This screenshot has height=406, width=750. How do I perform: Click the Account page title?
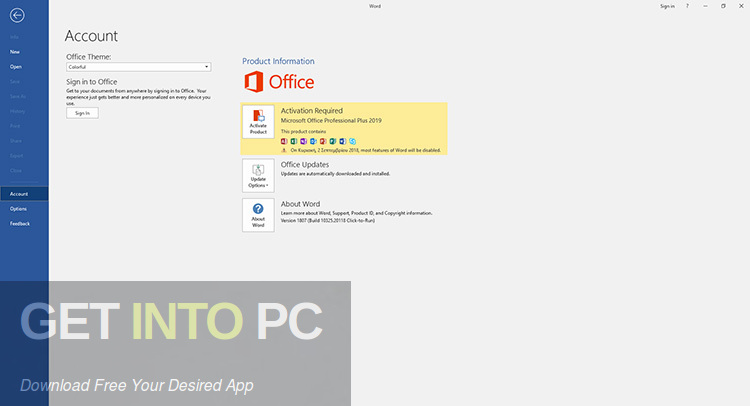coord(91,36)
